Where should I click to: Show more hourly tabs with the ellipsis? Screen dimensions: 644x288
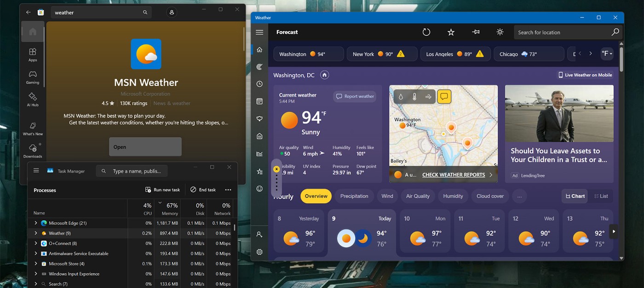click(519, 196)
